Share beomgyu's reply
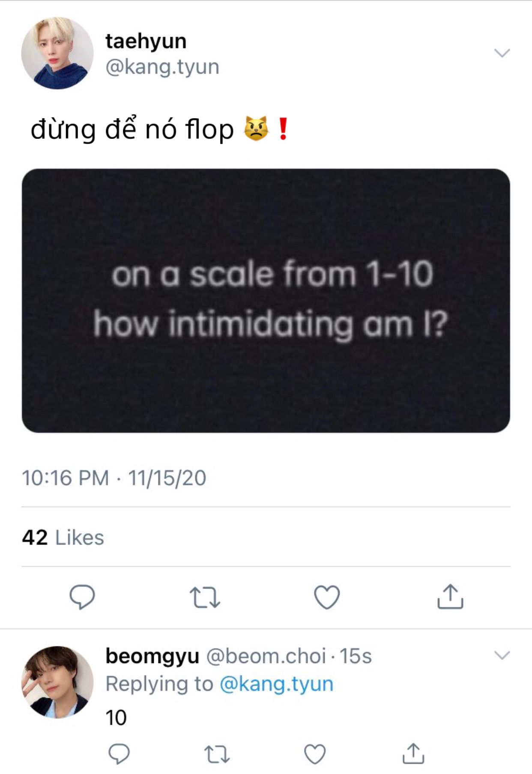The image size is (532, 774). pos(413,754)
